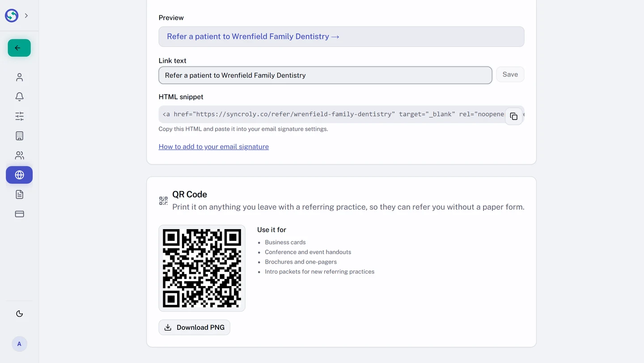Click the 'Link text' label
The width and height of the screenshot is (644, 363).
173,60
